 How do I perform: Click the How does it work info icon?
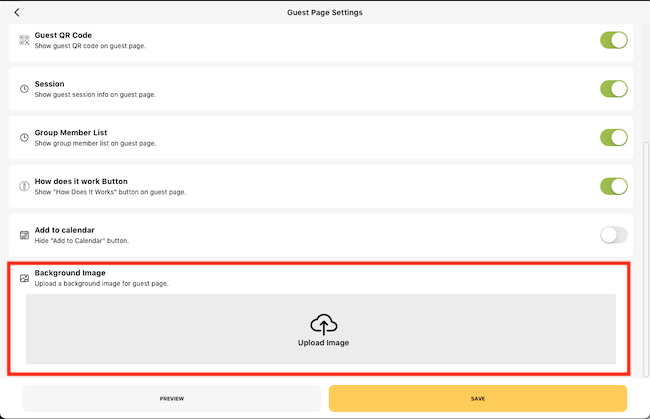(x=24, y=186)
